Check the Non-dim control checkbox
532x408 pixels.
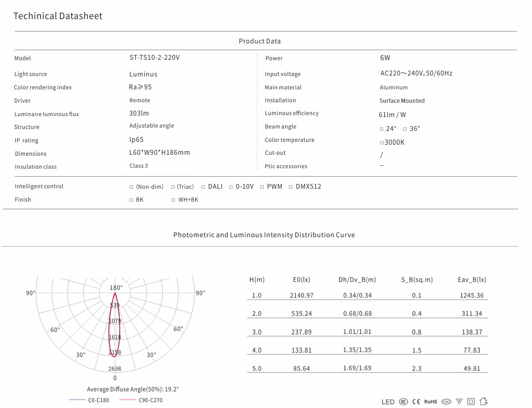pyautogui.click(x=131, y=187)
